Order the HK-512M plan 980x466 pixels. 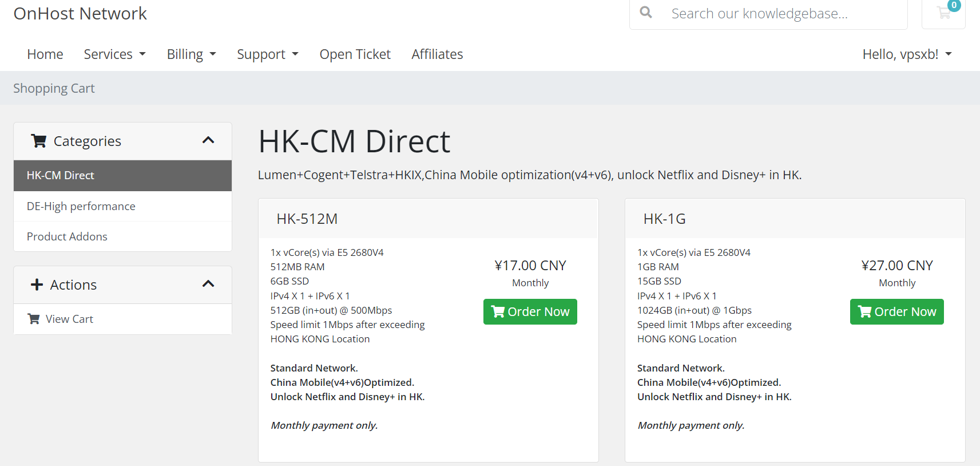pyautogui.click(x=530, y=311)
